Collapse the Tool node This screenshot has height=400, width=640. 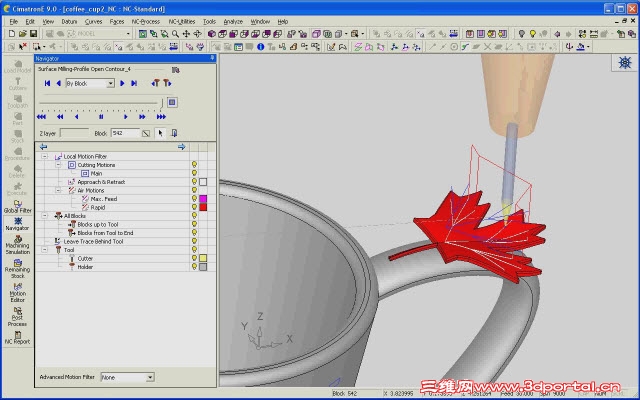click(x=44, y=250)
